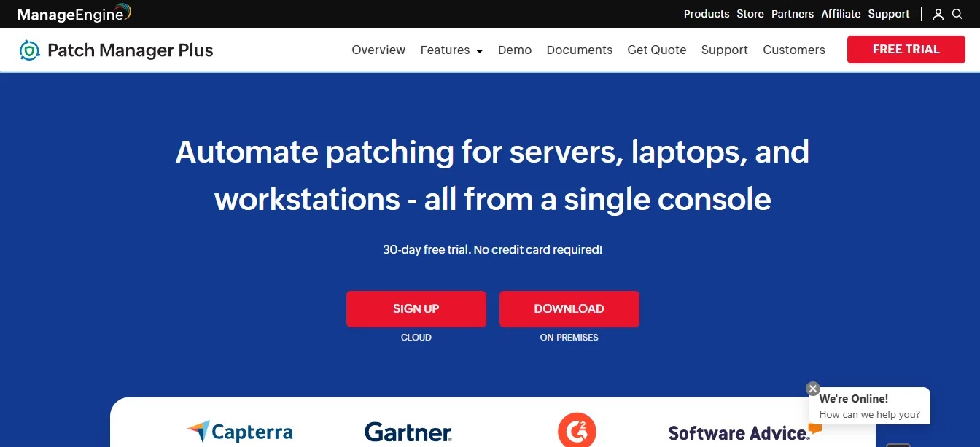Image resolution: width=980 pixels, height=447 pixels.
Task: Click the CLOUD label under Sign Up
Action: 416,338
